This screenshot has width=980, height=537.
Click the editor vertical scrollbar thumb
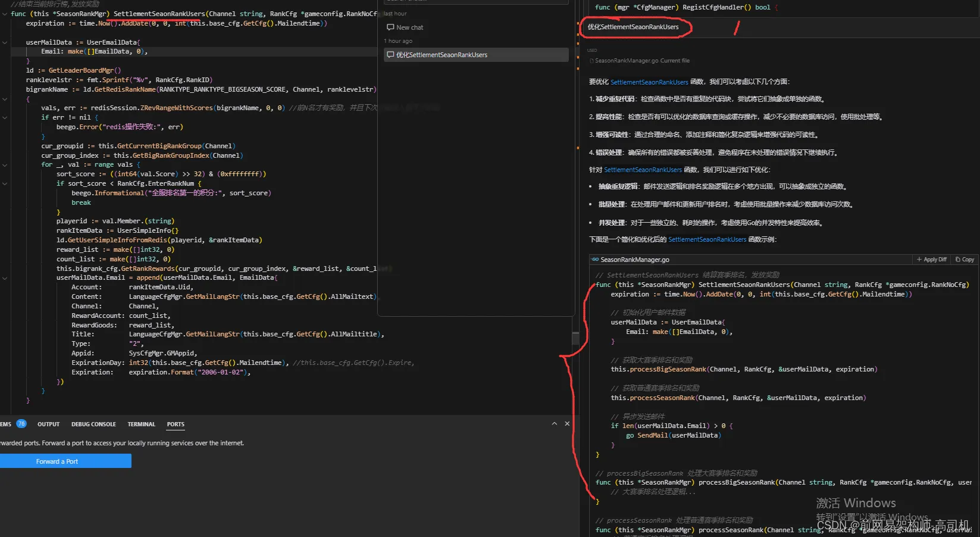coord(575,338)
